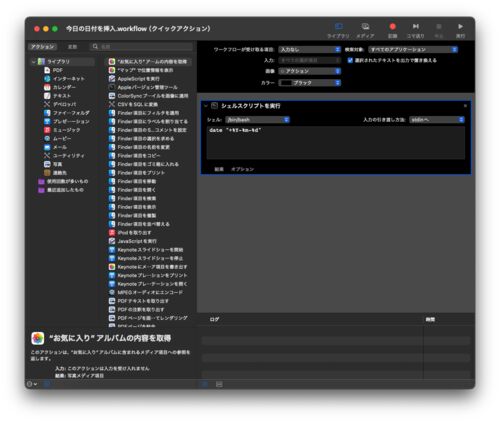Open the 最近追加したもの smart folder
Screen dimensions: 500x422
pos(61,190)
